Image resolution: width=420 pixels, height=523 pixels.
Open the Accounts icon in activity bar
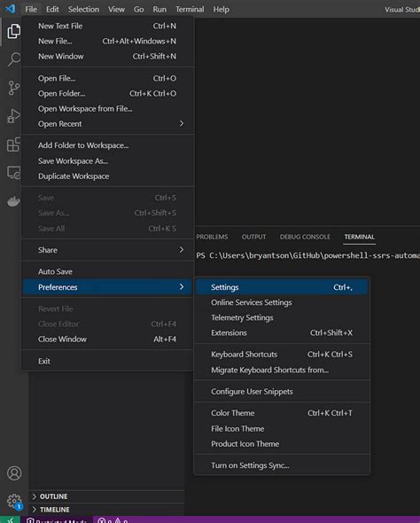[14, 473]
